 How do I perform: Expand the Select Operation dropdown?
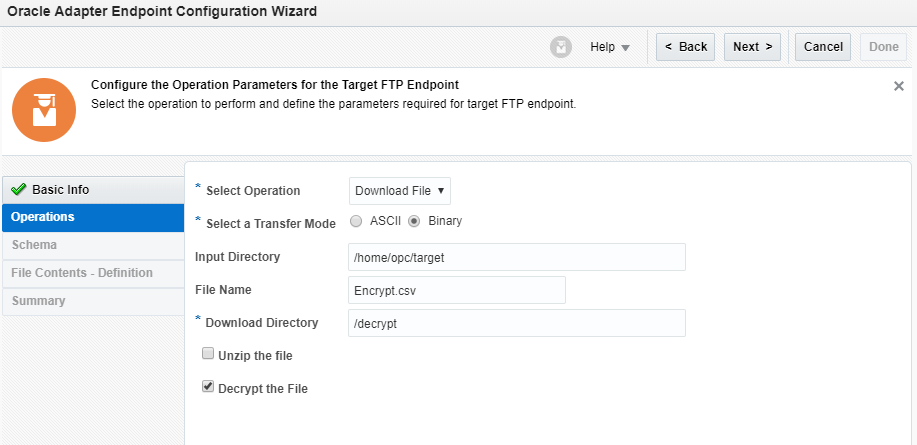(x=400, y=191)
